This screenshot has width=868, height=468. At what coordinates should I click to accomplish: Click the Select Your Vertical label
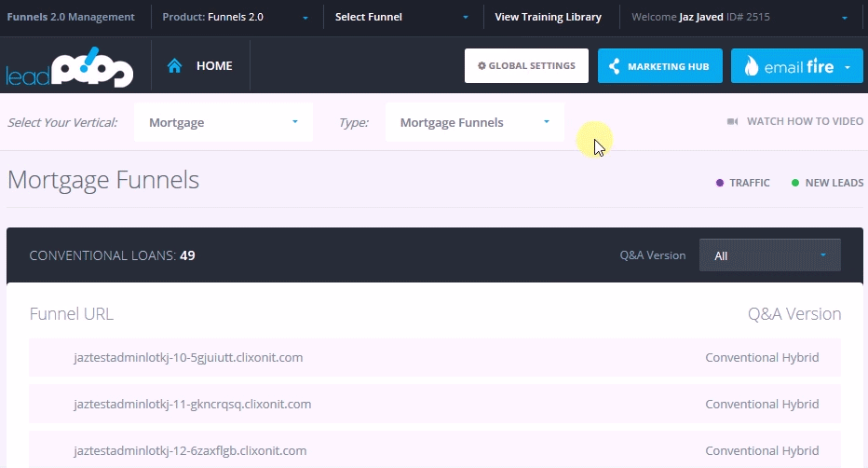[x=62, y=122]
